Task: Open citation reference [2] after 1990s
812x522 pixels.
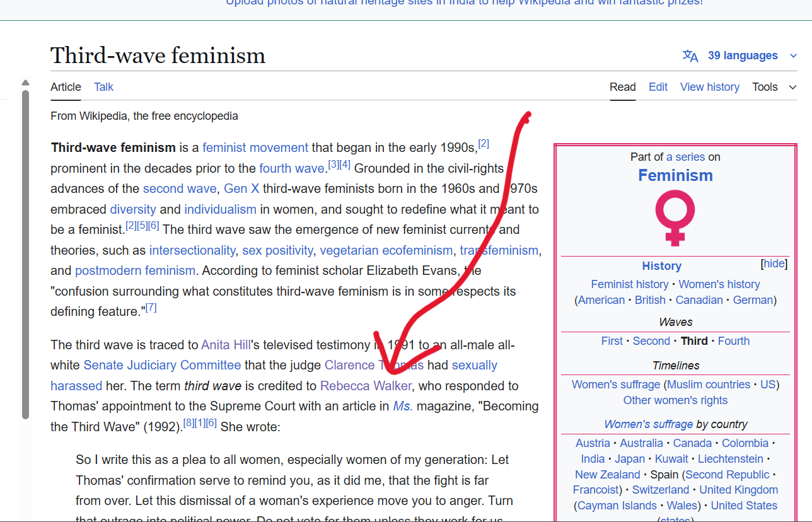Action: (484, 144)
